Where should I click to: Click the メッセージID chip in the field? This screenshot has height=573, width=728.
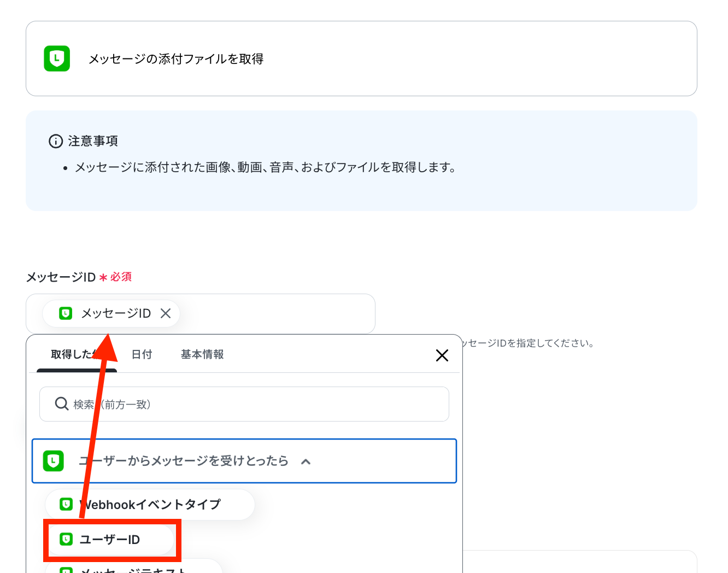111,313
